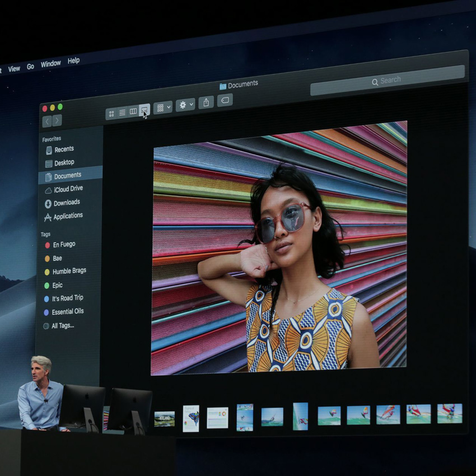Select the Iceland thumbnail in filmstrip
Image resolution: width=476 pixels, height=476 pixels.
[x=164, y=418]
